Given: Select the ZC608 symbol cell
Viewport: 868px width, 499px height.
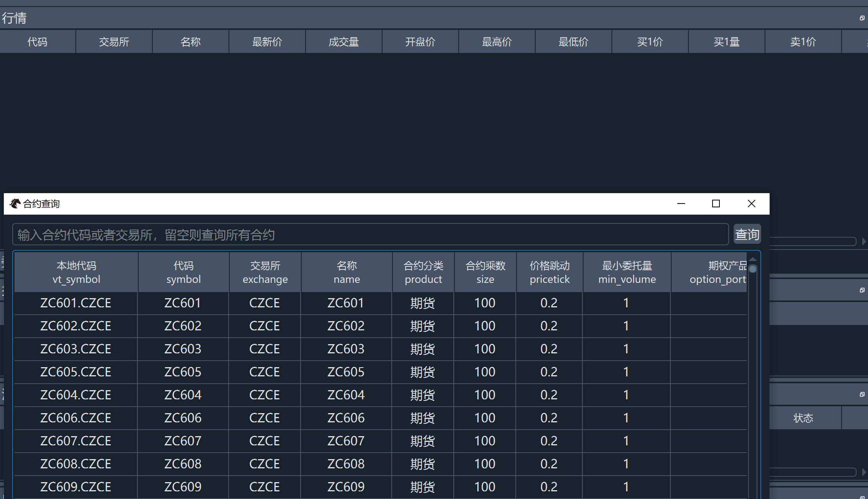Looking at the screenshot, I should point(183,464).
